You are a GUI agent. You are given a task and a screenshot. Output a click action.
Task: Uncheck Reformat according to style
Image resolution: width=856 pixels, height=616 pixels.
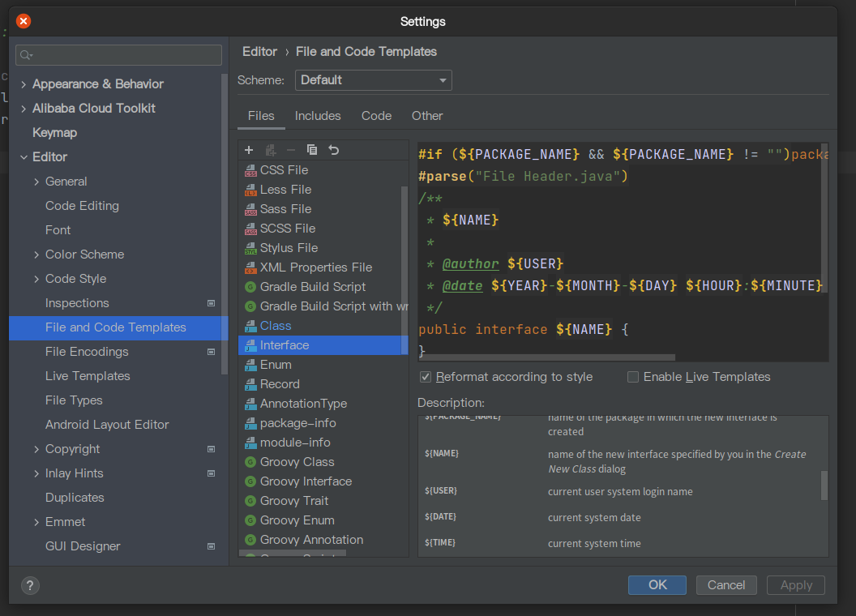point(426,377)
